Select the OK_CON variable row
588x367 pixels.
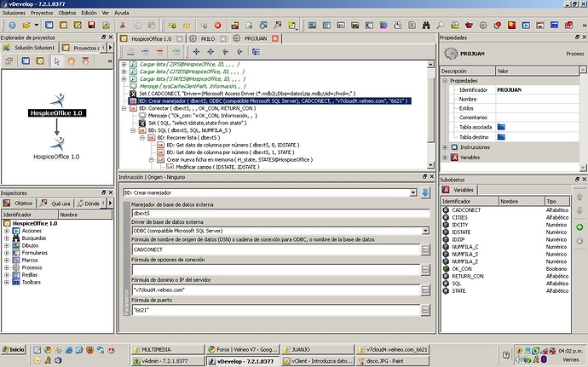click(x=505, y=269)
